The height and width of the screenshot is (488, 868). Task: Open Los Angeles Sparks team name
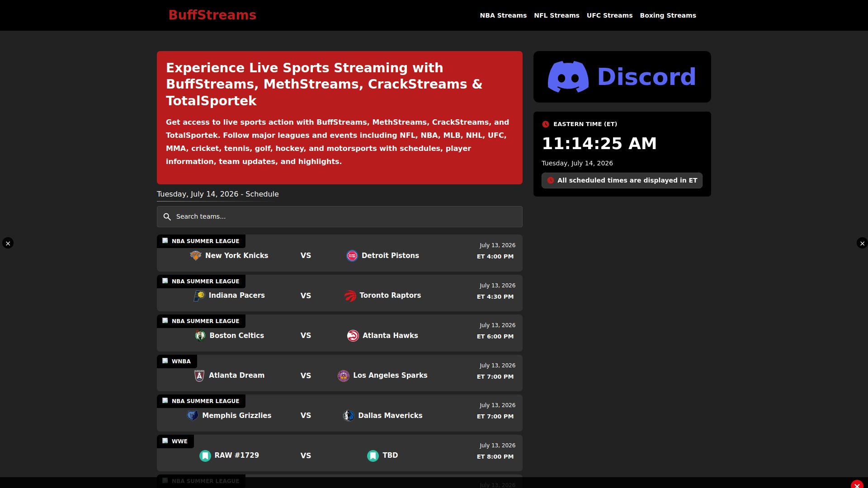tap(390, 375)
